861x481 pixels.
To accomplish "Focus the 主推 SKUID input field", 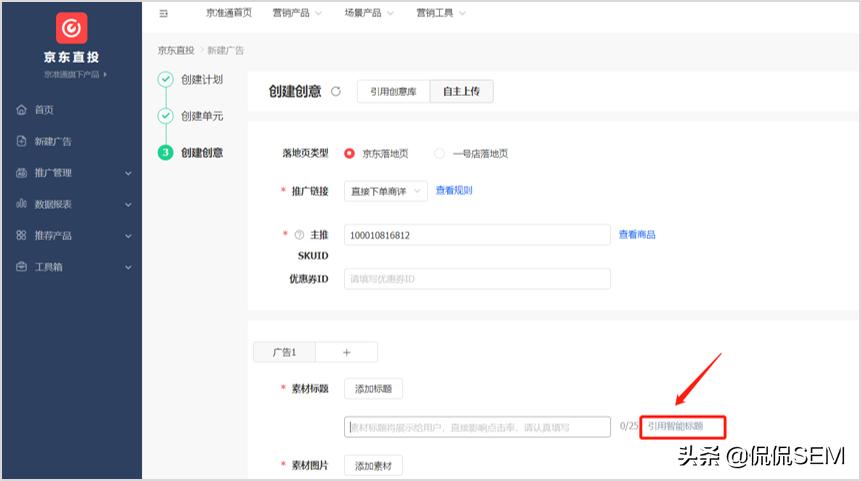I will click(x=477, y=235).
